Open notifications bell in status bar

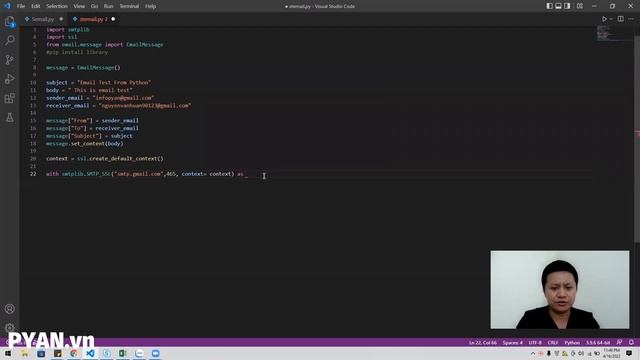point(631,342)
